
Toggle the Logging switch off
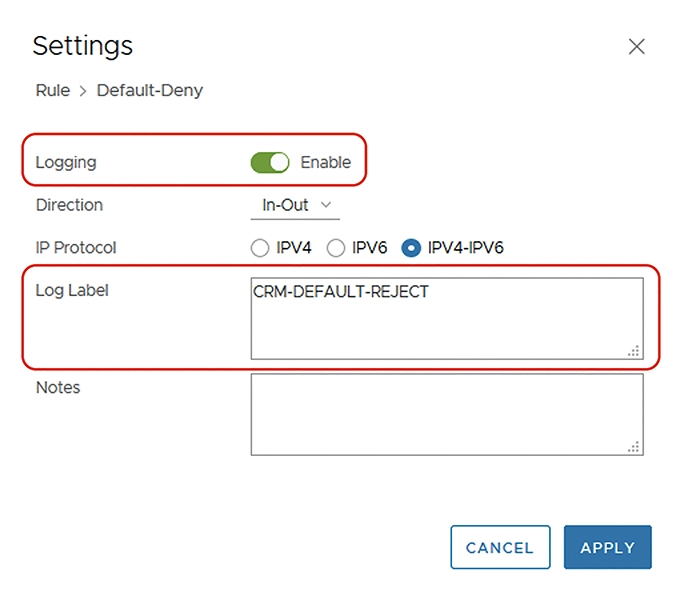pyautogui.click(x=270, y=162)
